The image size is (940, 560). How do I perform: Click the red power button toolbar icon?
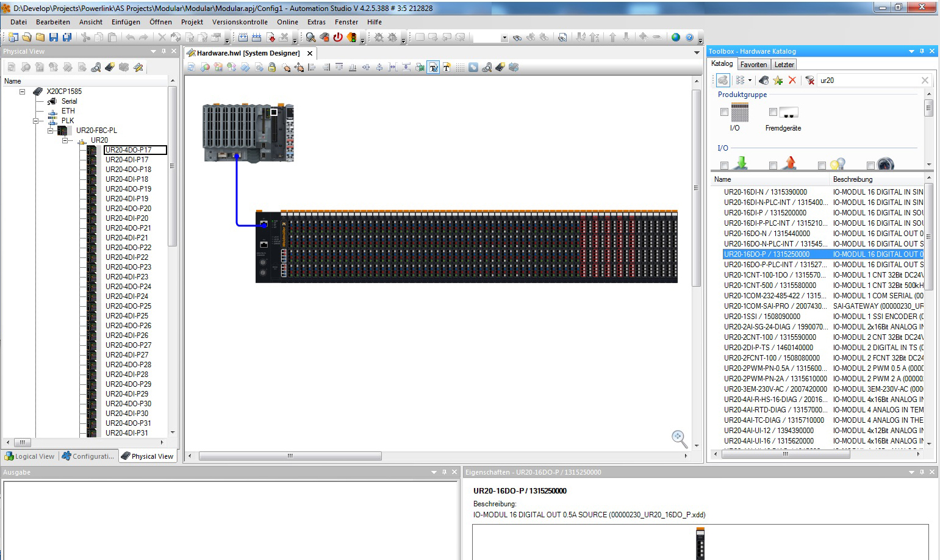coord(338,37)
